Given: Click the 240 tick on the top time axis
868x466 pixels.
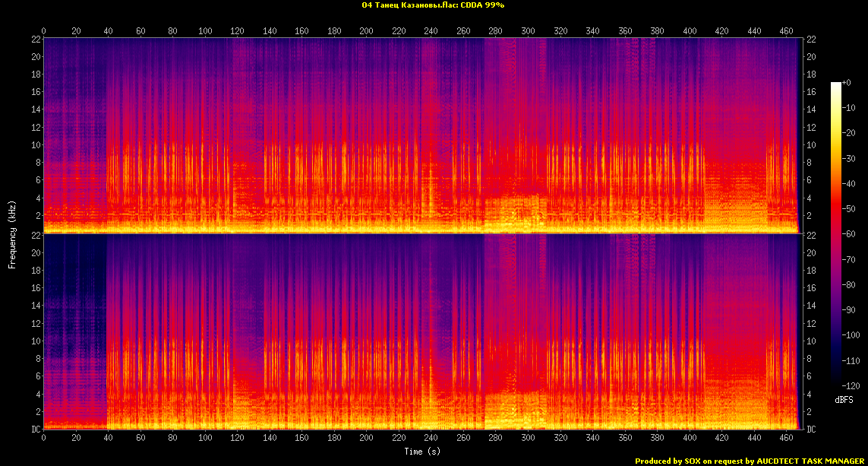Looking at the screenshot, I should pyautogui.click(x=431, y=30).
